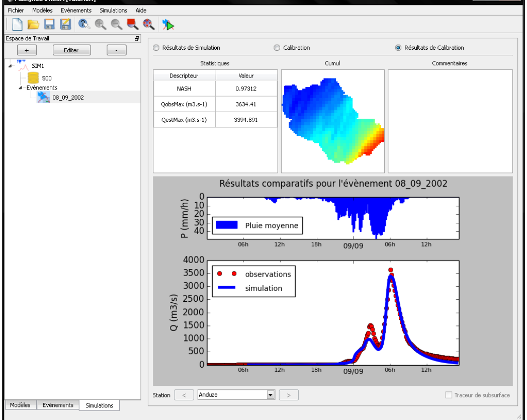This screenshot has width=527, height=420.
Task: Open the Simulations menu
Action: (x=113, y=10)
